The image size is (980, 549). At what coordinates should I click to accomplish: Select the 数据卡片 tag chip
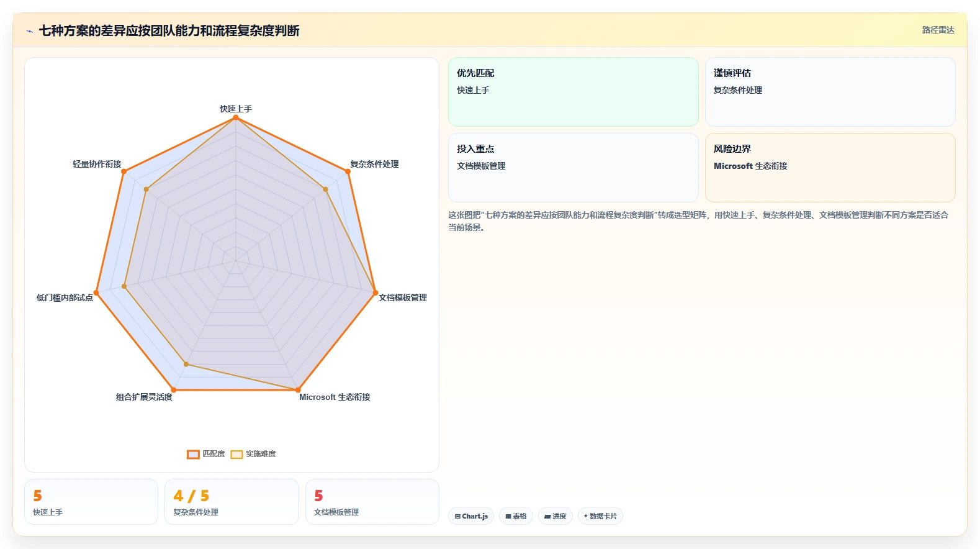pyautogui.click(x=600, y=516)
